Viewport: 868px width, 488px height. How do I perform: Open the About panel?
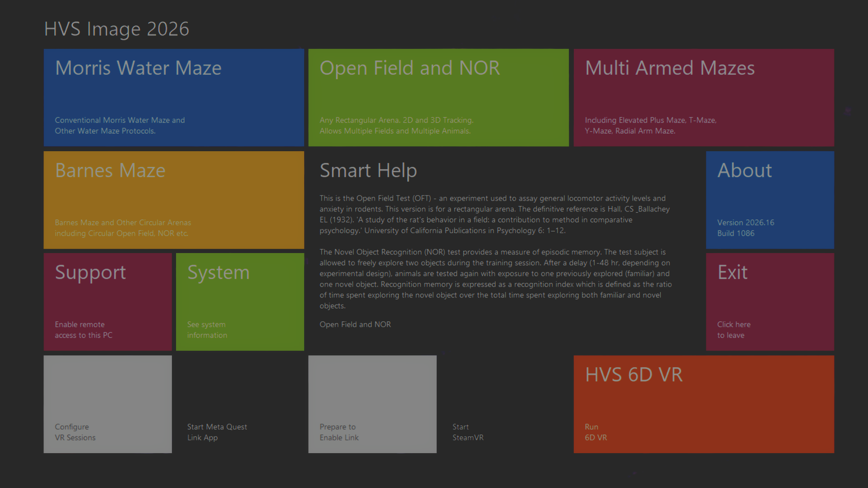(769, 200)
